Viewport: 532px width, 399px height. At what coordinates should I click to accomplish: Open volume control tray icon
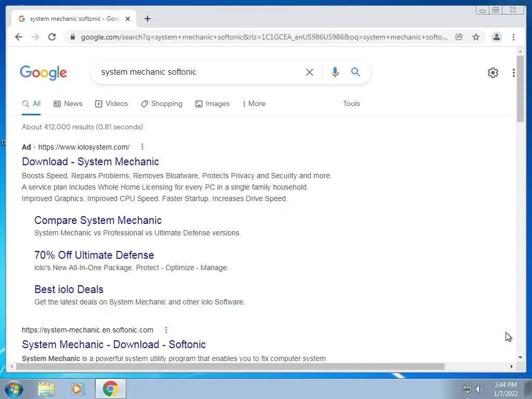(479, 389)
